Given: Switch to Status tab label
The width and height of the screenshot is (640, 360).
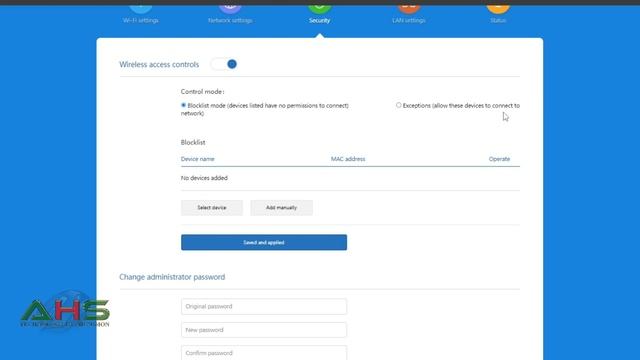Looking at the screenshot, I should click(x=498, y=20).
